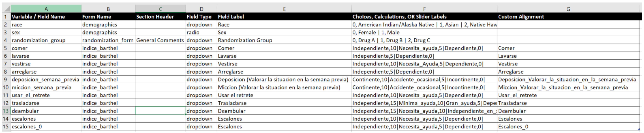Click the '0, Female | 1, Male' choices cell
The width and height of the screenshot is (644, 133).
[x=424, y=33]
